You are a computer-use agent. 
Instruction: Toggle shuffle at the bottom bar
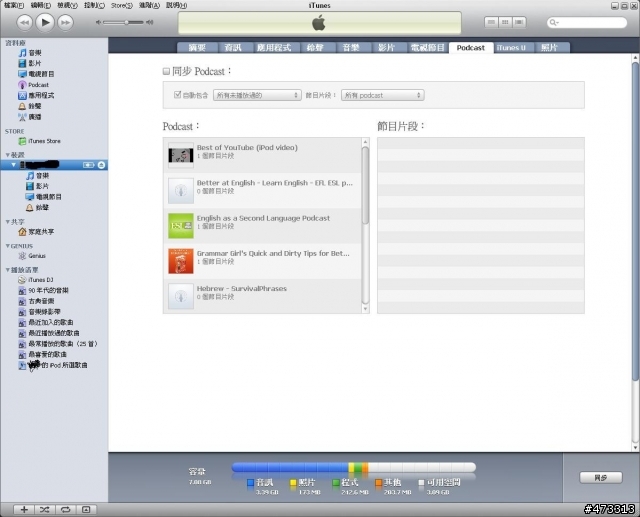coord(44,509)
